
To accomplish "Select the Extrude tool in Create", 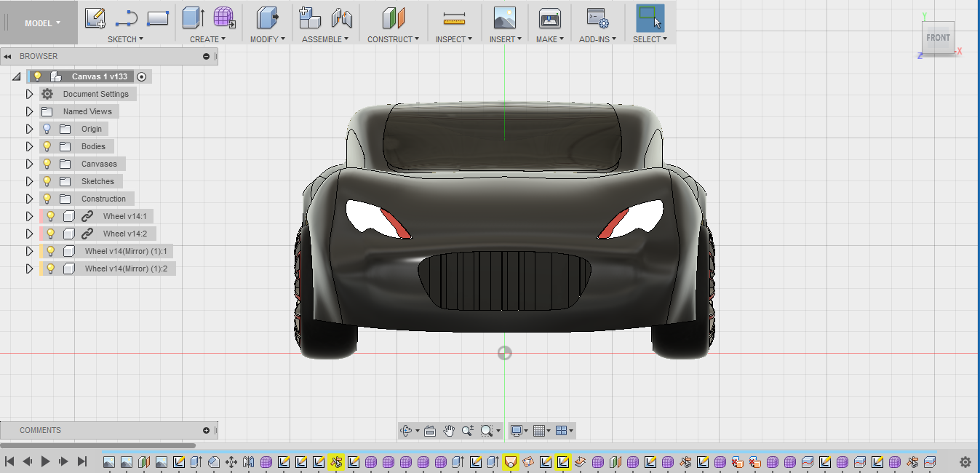I will click(193, 18).
